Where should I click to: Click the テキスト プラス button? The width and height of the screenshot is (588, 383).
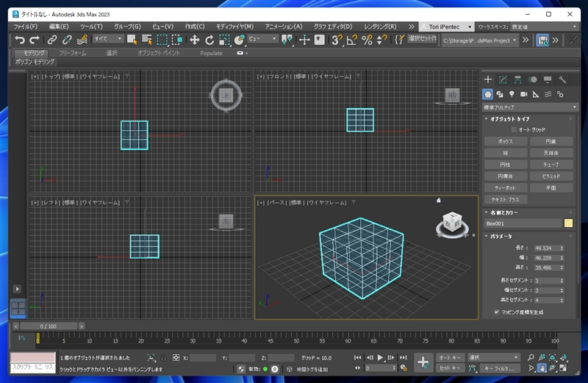tap(506, 199)
